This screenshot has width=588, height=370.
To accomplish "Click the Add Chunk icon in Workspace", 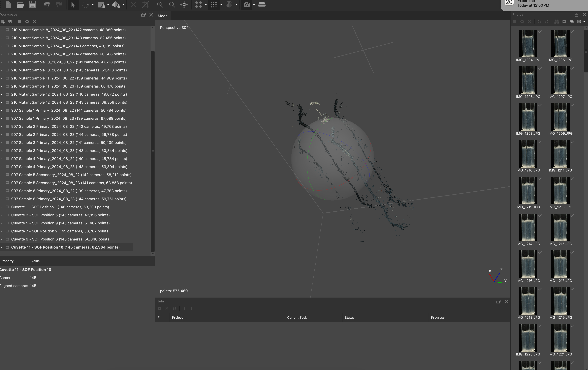I will 3,22.
